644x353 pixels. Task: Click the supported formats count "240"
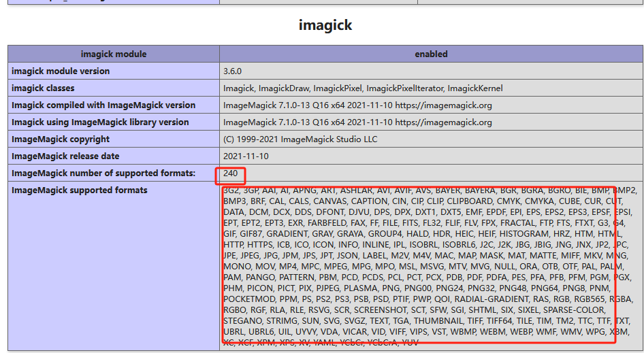click(230, 173)
